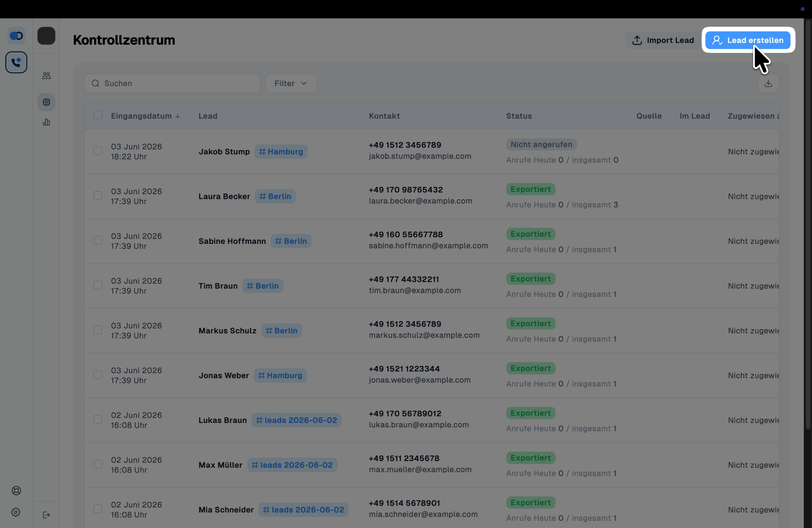Click the phone calls icon in left rail
Viewport: 812px width, 528px height.
(x=16, y=63)
